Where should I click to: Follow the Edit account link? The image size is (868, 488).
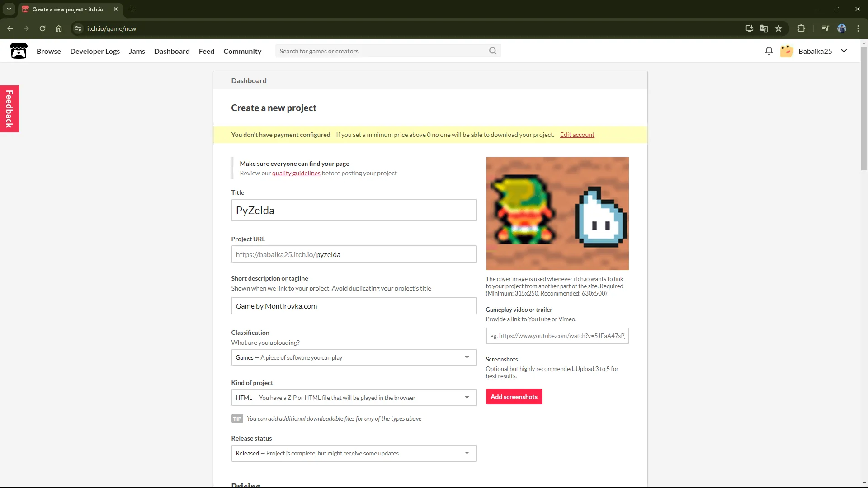[577, 135]
